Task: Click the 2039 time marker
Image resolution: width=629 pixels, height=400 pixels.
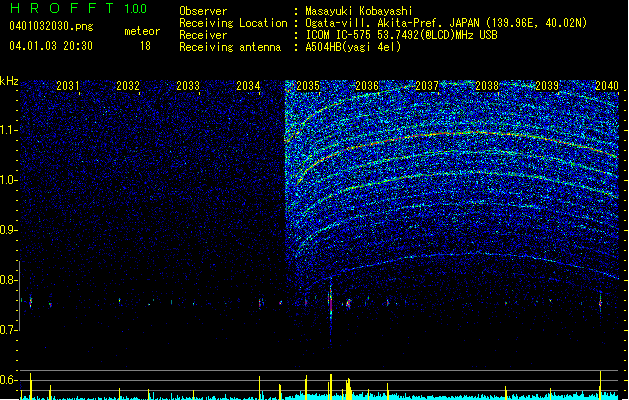Action: click(547, 86)
